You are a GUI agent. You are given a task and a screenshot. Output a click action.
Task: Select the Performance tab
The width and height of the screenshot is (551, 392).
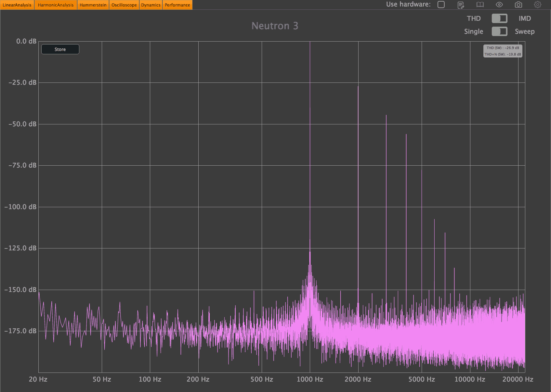click(x=177, y=5)
